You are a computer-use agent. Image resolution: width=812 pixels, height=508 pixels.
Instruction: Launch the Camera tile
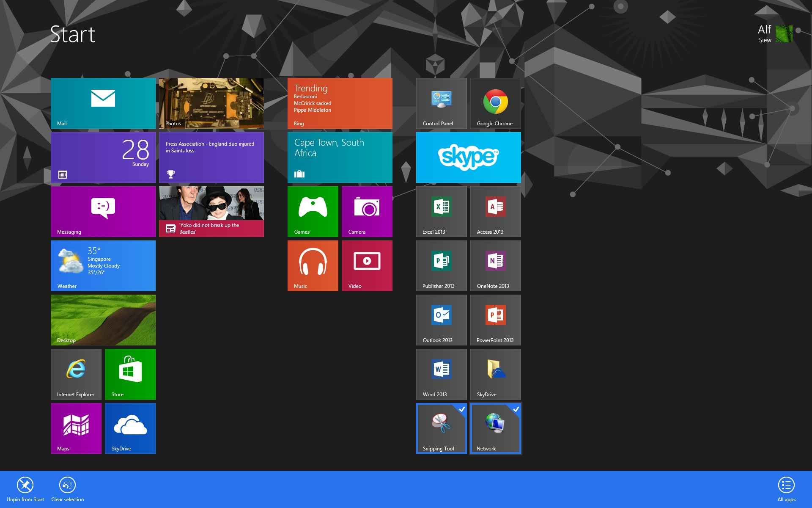(x=367, y=212)
